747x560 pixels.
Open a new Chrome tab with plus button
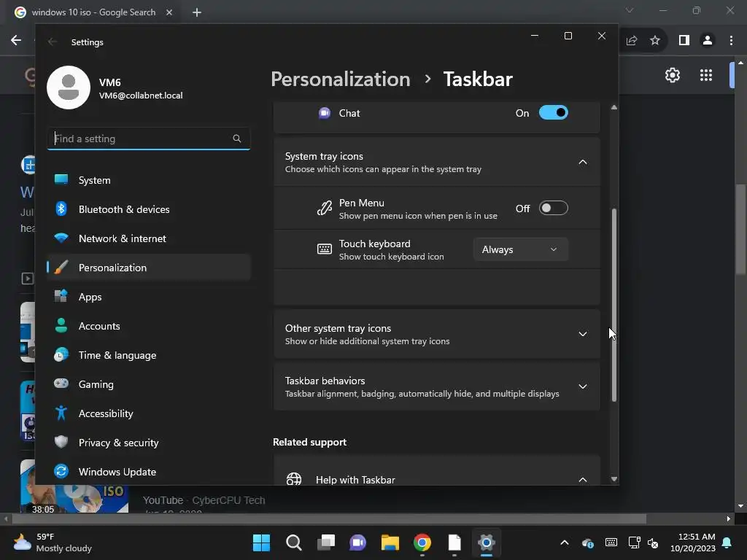[x=197, y=12]
